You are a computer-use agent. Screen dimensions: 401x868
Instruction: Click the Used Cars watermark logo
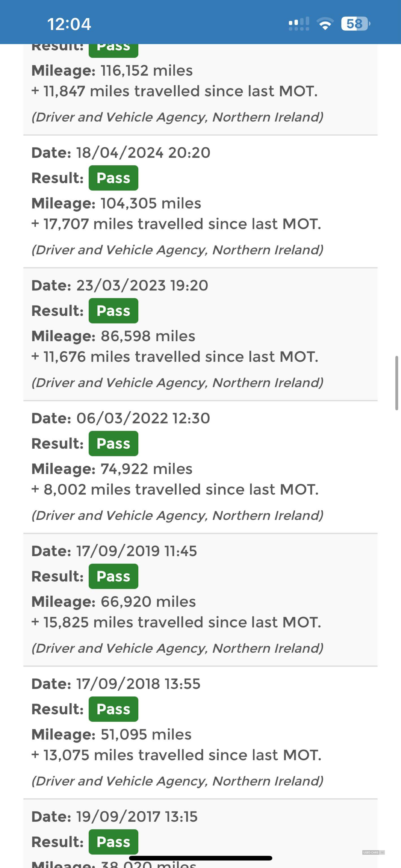[373, 852]
